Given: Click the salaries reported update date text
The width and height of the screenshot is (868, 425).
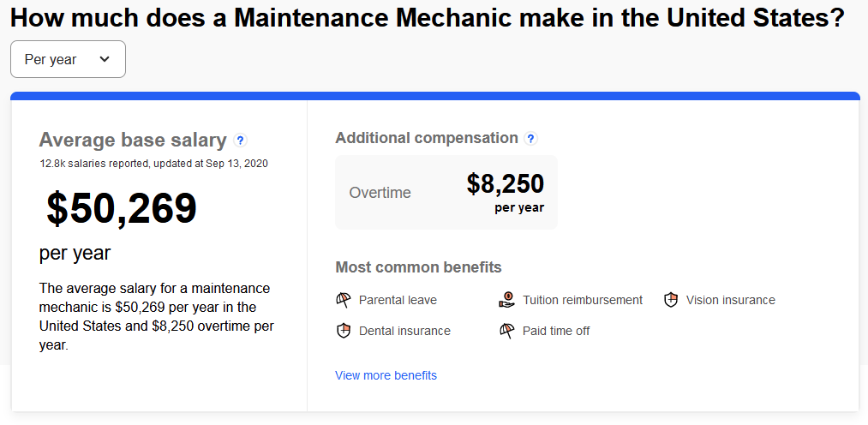Looking at the screenshot, I should click(153, 163).
